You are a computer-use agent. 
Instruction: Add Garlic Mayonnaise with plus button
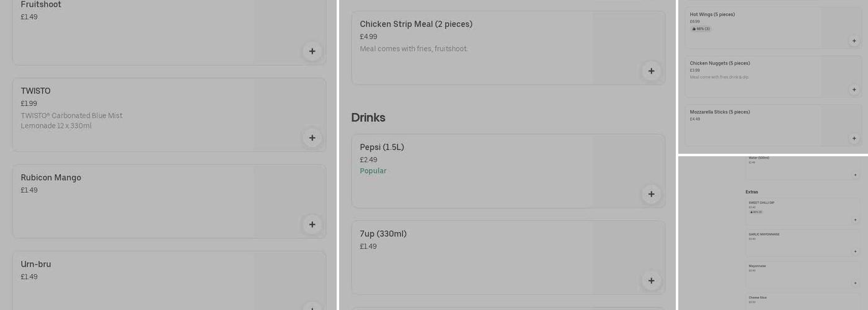point(855,251)
